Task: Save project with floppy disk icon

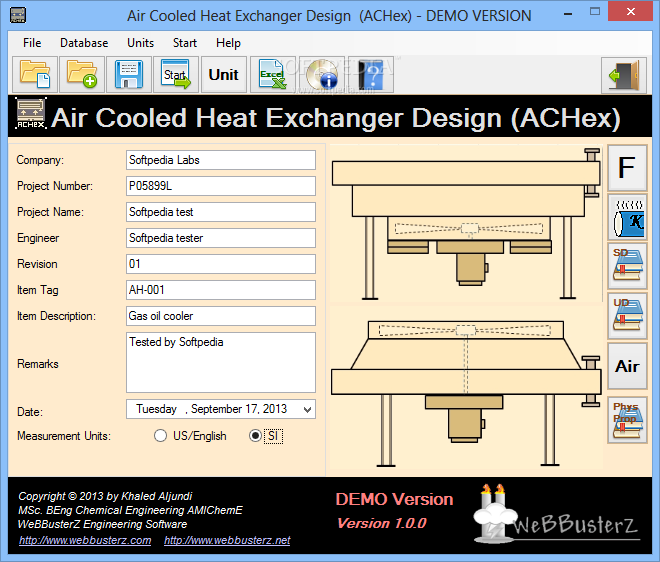Action: pos(129,75)
